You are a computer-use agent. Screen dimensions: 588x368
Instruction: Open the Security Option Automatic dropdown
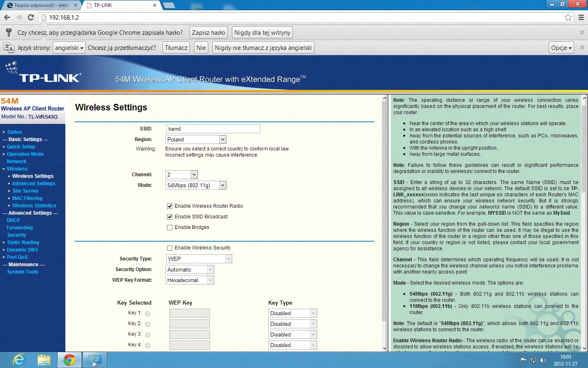(x=190, y=269)
